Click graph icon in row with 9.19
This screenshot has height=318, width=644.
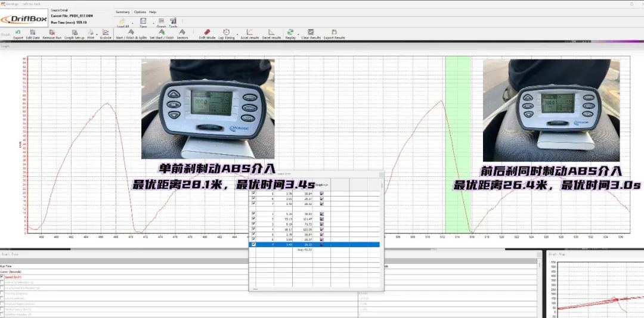tap(321, 224)
